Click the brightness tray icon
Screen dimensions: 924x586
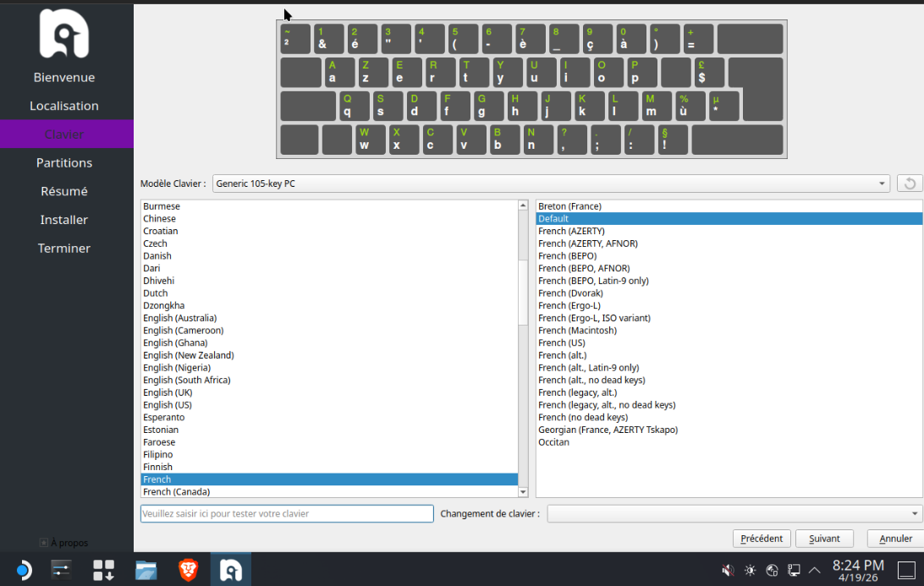click(x=750, y=570)
